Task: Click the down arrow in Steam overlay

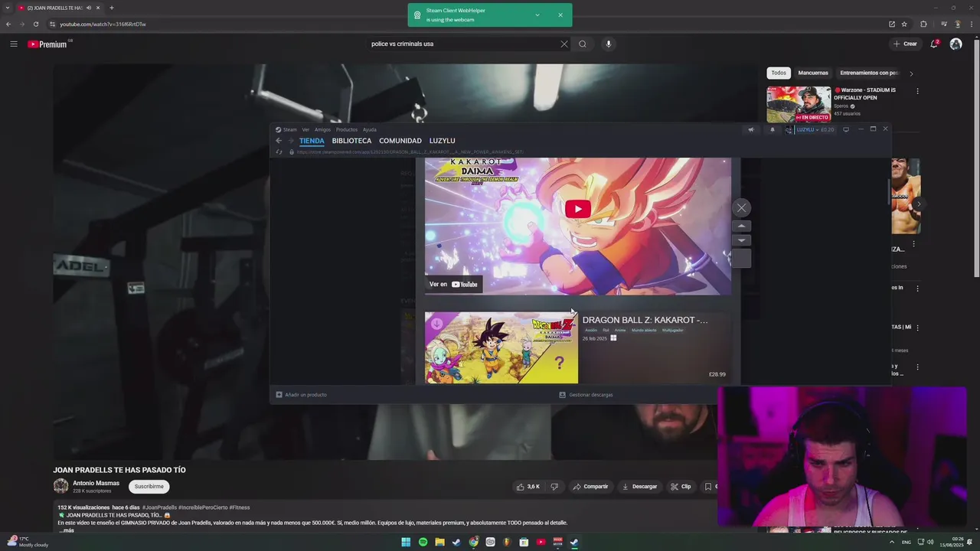Action: coord(741,240)
